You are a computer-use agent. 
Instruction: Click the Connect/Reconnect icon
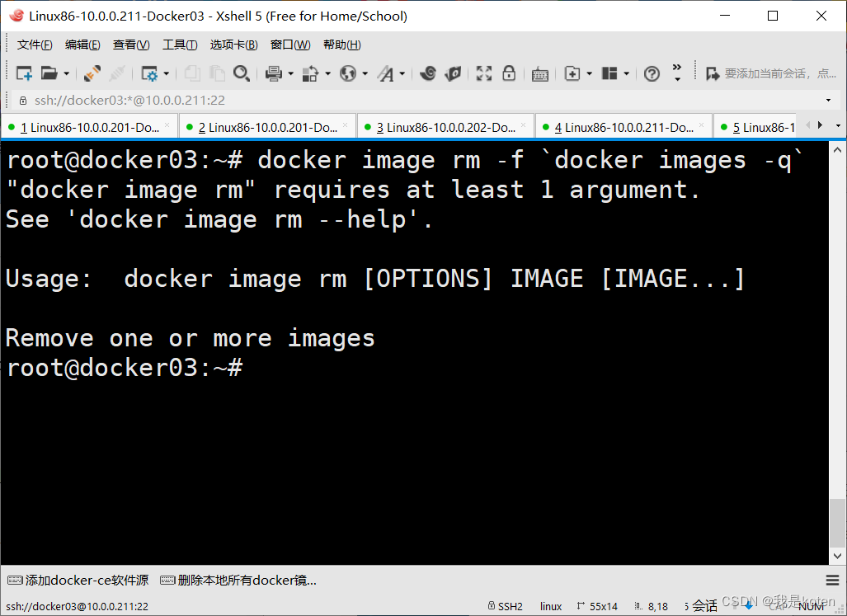click(x=92, y=73)
